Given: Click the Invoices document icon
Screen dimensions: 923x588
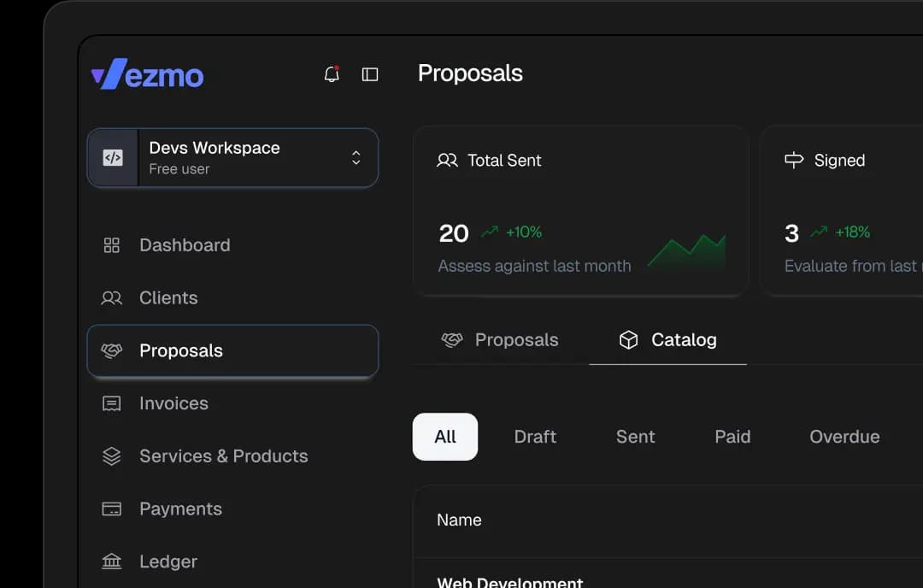Looking at the screenshot, I should click(111, 403).
